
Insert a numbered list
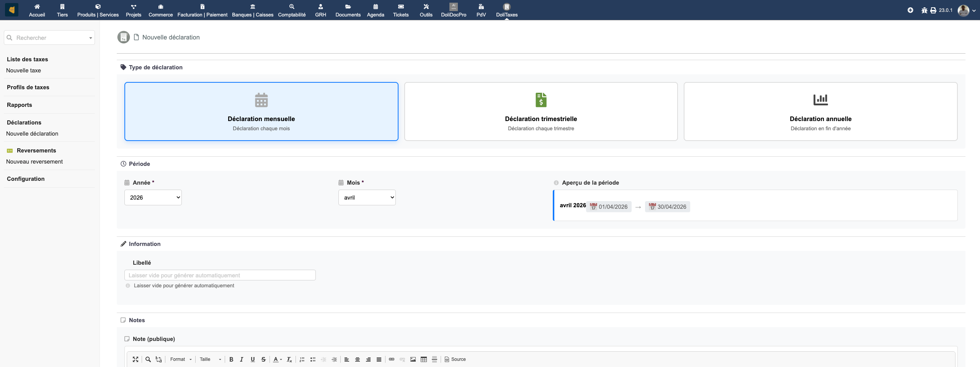pyautogui.click(x=302, y=359)
